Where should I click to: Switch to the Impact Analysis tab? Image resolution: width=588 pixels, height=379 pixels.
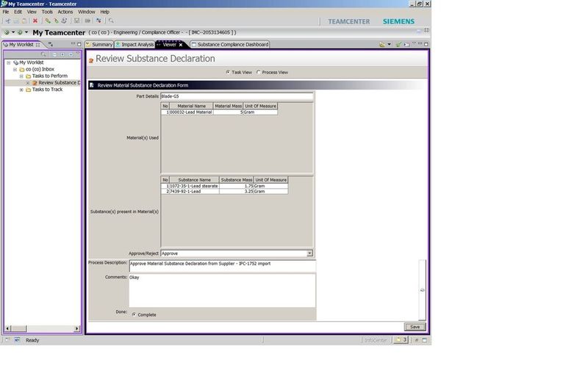click(135, 44)
